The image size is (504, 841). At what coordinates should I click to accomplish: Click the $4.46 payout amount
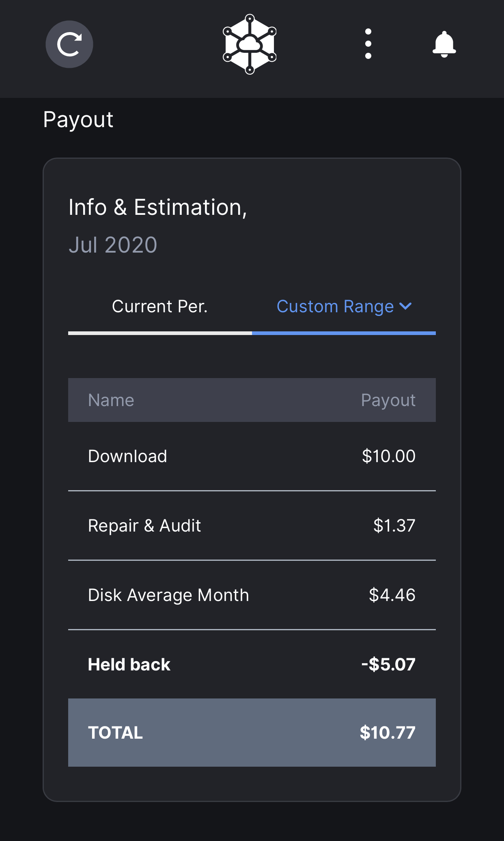[x=392, y=595]
